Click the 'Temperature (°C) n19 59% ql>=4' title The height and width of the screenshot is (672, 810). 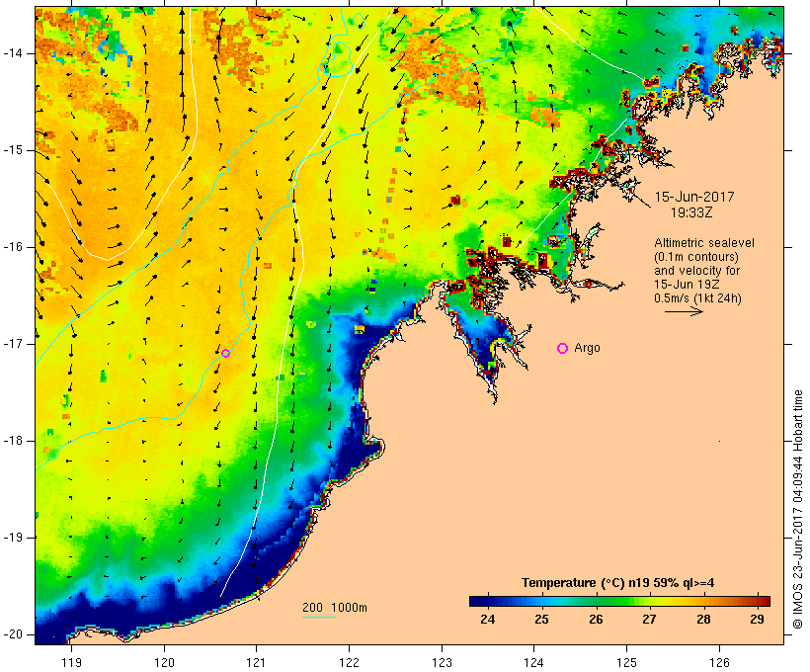617,583
